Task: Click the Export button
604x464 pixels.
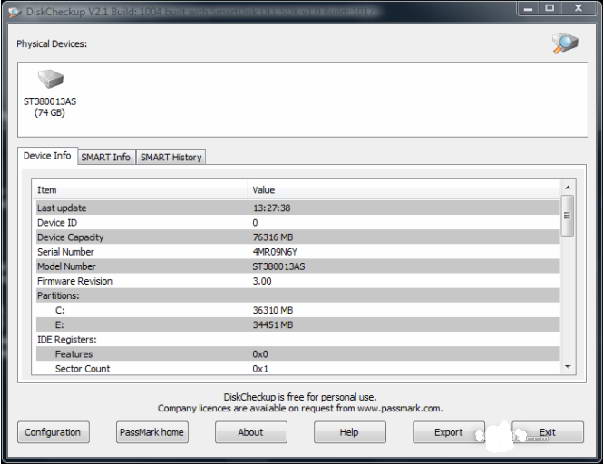Action: tap(448, 432)
